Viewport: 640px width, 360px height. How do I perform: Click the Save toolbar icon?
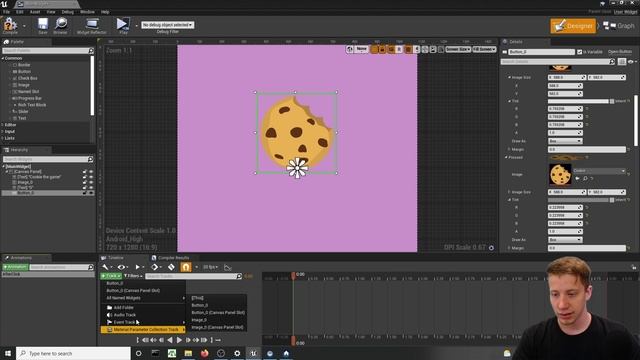pos(43,26)
